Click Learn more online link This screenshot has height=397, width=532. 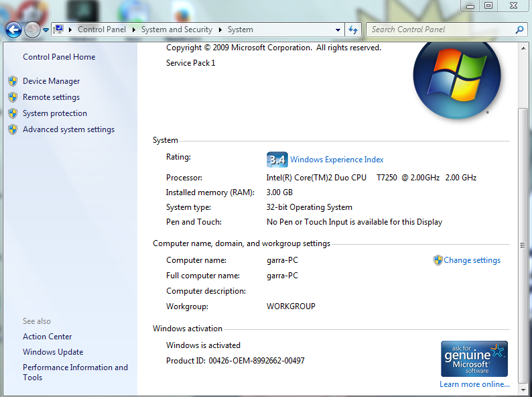pos(474,384)
